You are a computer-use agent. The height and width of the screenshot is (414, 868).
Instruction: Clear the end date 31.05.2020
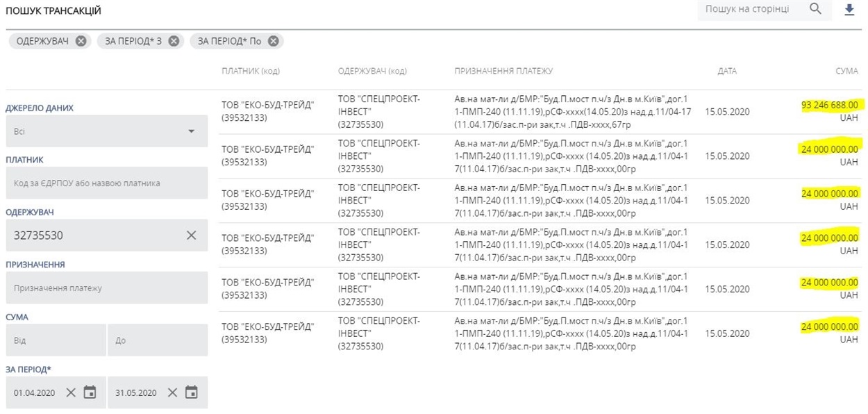click(172, 392)
